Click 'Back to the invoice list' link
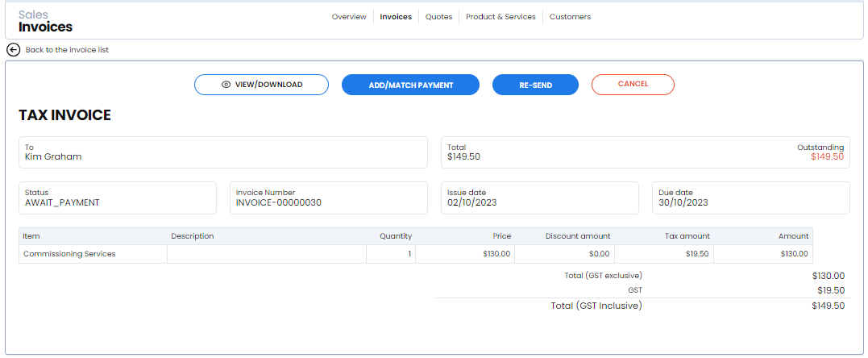This screenshot has height=358, width=868. click(67, 50)
